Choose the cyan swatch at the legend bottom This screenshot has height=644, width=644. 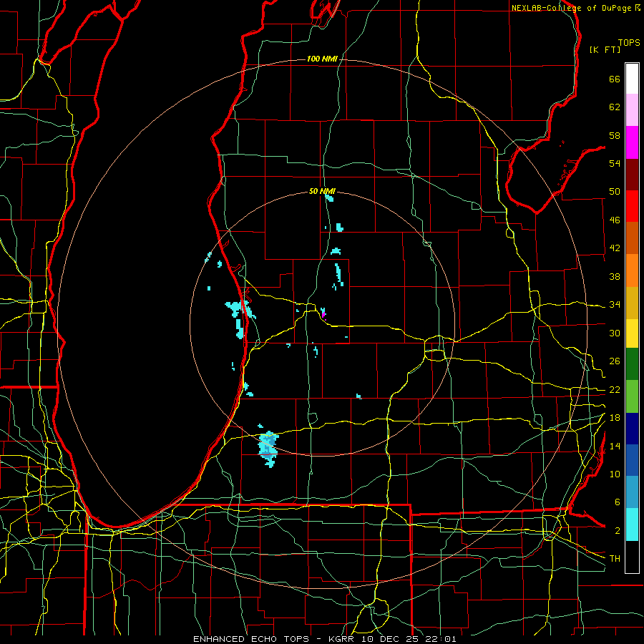[632, 525]
